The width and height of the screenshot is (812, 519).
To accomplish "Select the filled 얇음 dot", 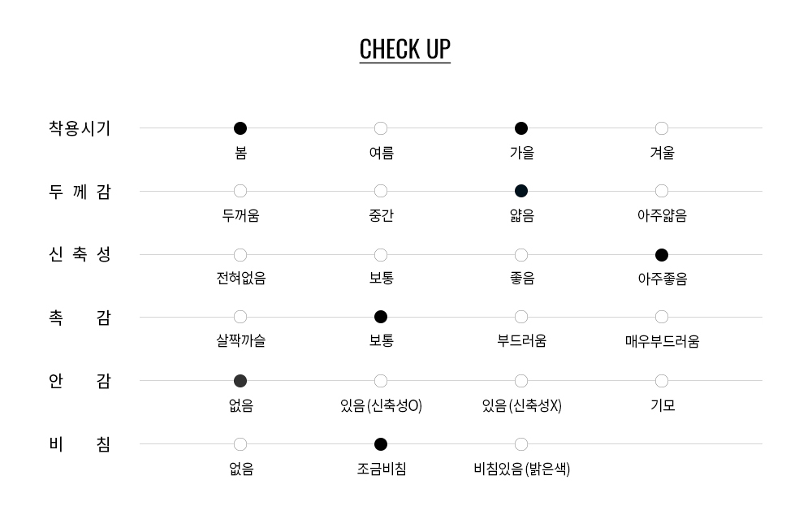I will (x=521, y=191).
